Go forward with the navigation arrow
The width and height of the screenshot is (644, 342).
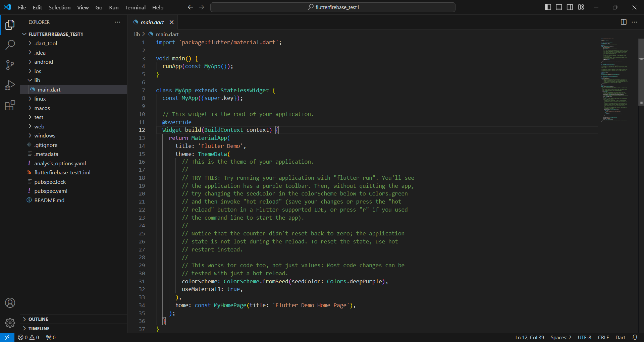click(201, 7)
